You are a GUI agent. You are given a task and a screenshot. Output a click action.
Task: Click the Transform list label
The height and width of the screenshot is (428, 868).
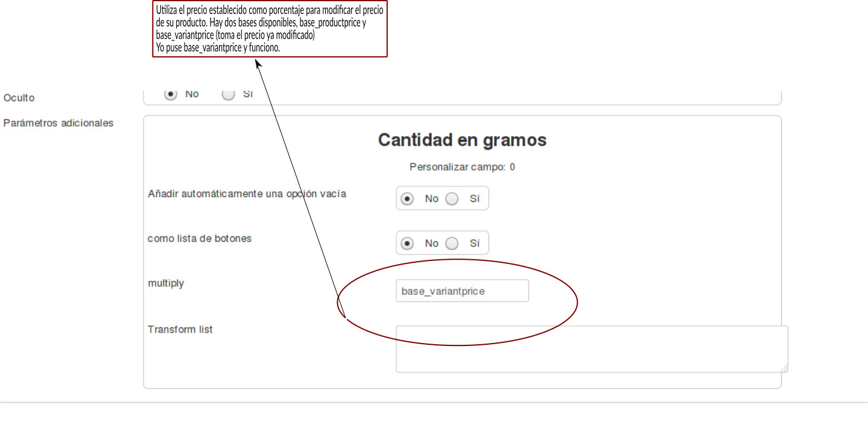point(180,330)
